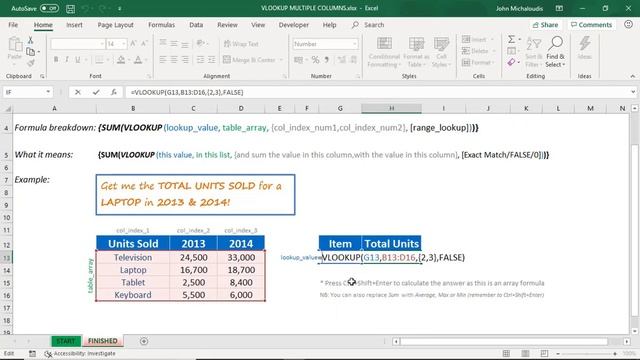Switch to the START sheet tab
Screen dimensions: 640x360
[66, 341]
